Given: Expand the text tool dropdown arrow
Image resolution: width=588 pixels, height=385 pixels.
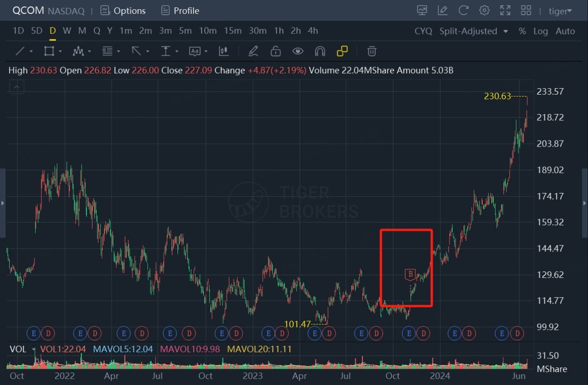Looking at the screenshot, I should tap(206, 51).
